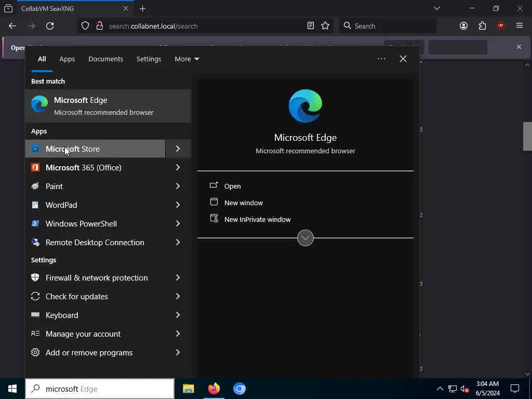Image resolution: width=532 pixels, height=399 pixels.
Task: Click the Firefox address bar
Action: coord(205,26)
